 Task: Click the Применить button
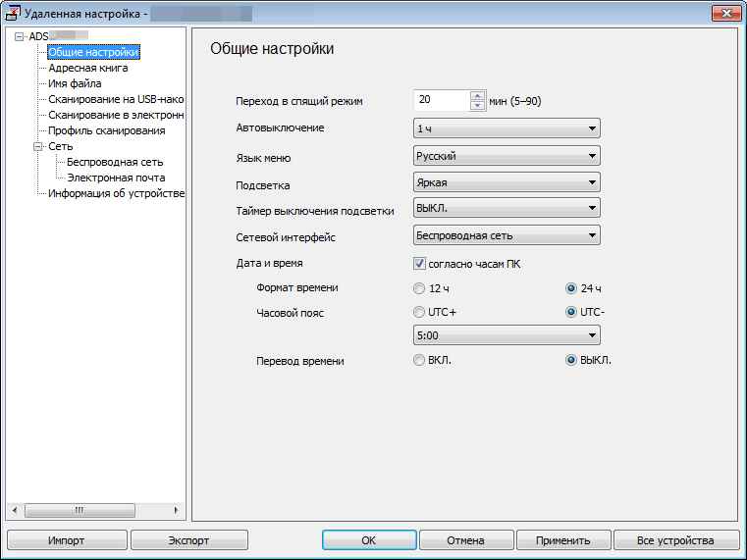[x=563, y=540]
